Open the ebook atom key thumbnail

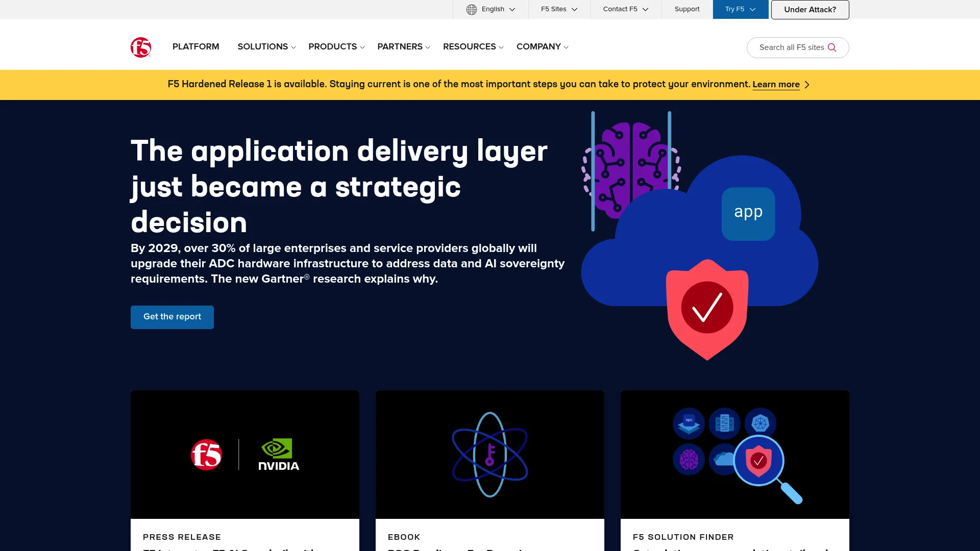click(490, 455)
